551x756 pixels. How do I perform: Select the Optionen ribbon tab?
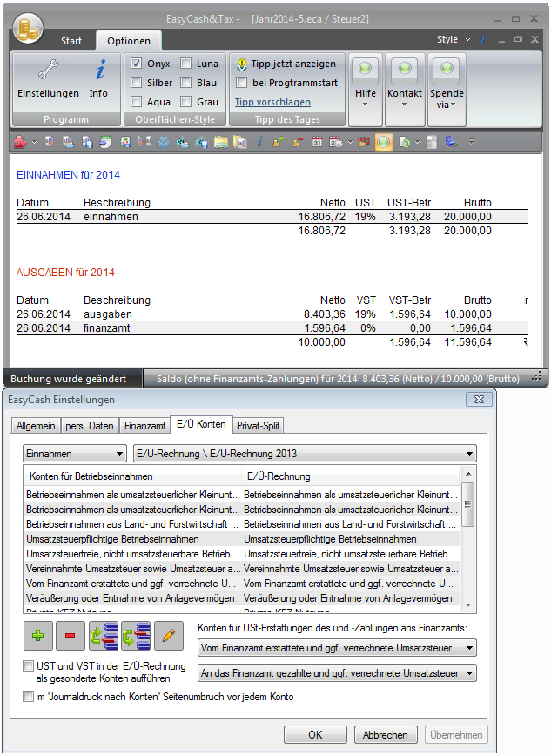click(x=129, y=41)
